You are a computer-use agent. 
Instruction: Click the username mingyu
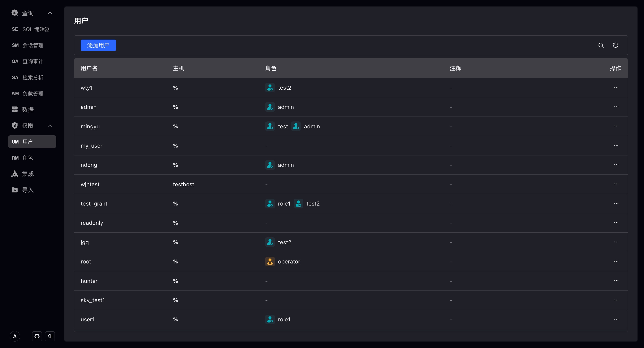click(x=90, y=127)
